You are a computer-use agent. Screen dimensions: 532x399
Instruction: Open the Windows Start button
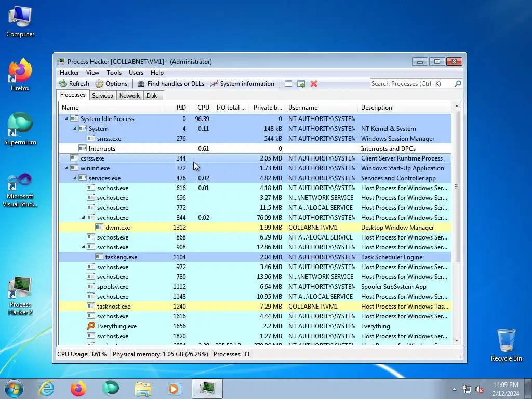(x=14, y=389)
